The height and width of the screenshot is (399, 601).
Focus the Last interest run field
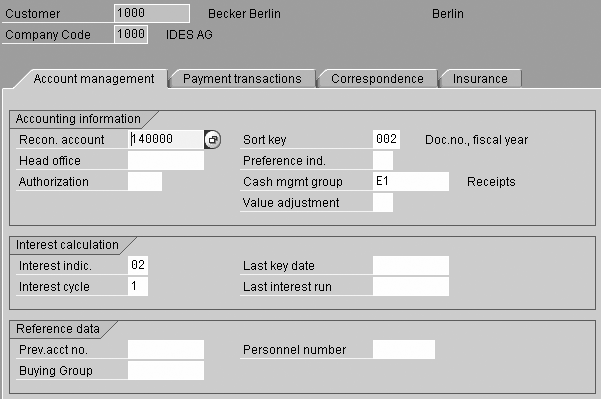411,286
